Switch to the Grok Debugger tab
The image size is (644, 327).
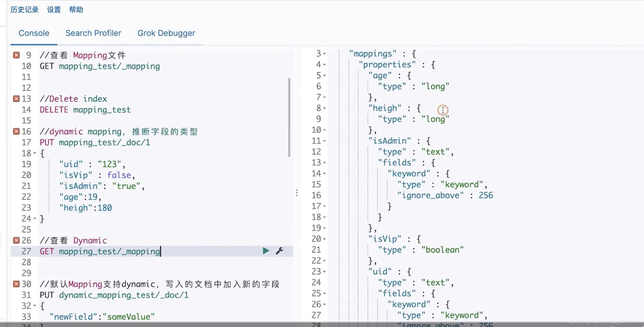(166, 33)
